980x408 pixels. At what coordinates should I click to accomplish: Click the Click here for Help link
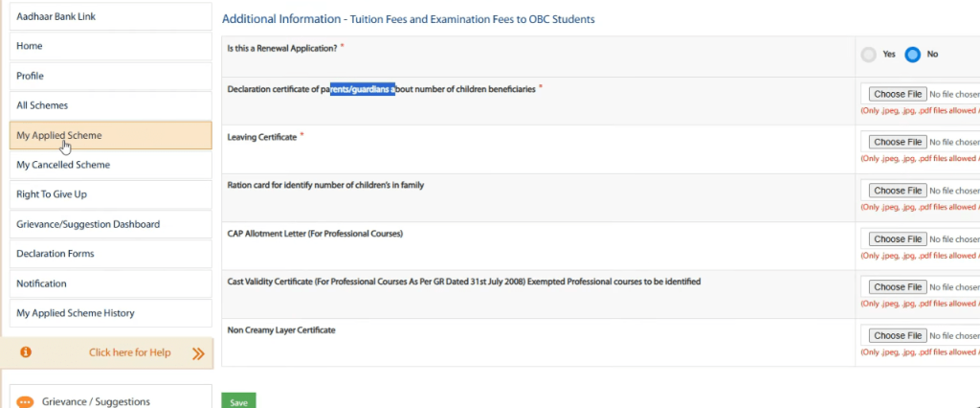(129, 352)
